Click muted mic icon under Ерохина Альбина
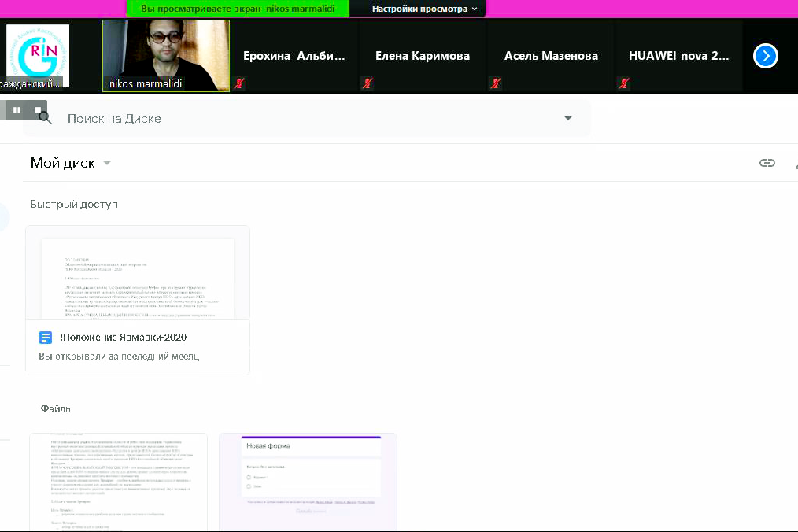The width and height of the screenshot is (798, 532). [239, 83]
